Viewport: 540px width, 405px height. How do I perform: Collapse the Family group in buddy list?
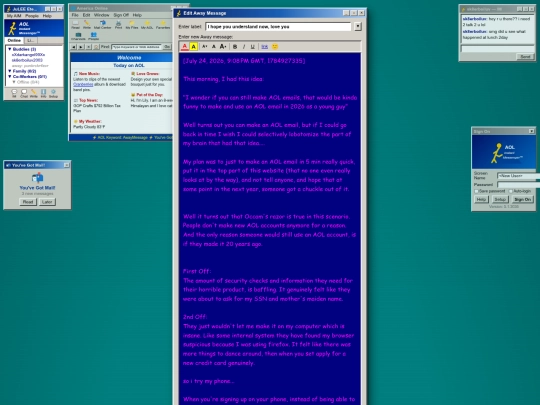click(10, 71)
